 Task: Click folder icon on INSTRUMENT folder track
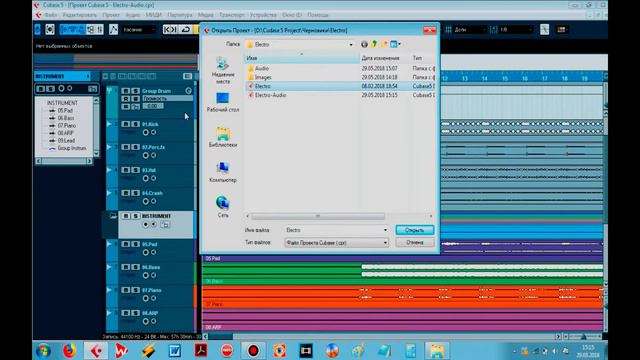click(x=113, y=216)
